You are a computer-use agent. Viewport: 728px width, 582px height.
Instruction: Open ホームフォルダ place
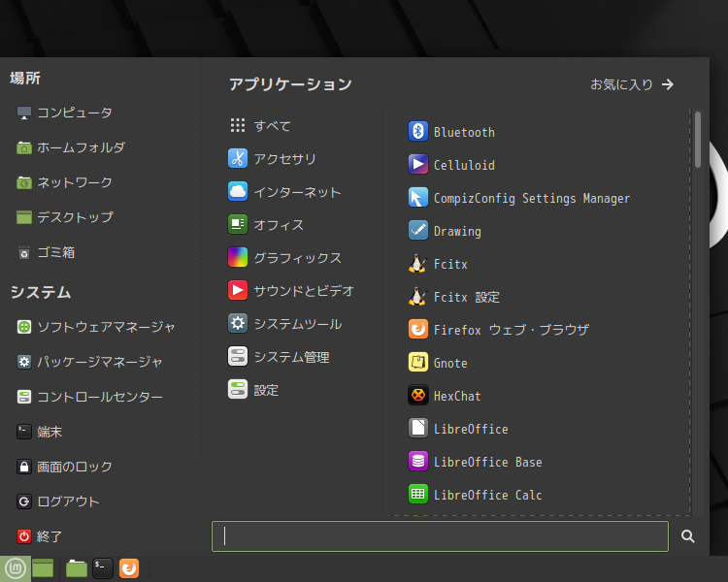[71, 147]
